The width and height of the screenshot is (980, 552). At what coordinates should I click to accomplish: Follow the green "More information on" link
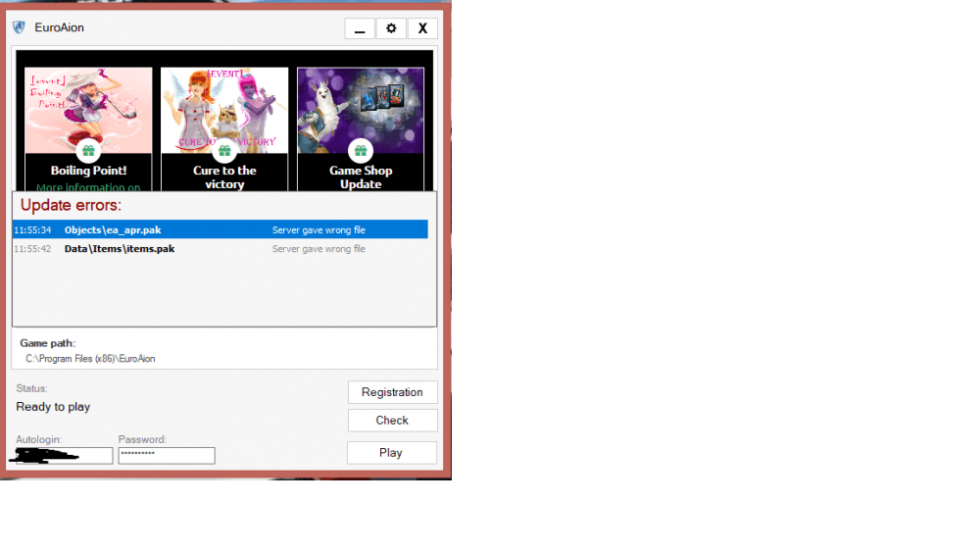tap(88, 186)
